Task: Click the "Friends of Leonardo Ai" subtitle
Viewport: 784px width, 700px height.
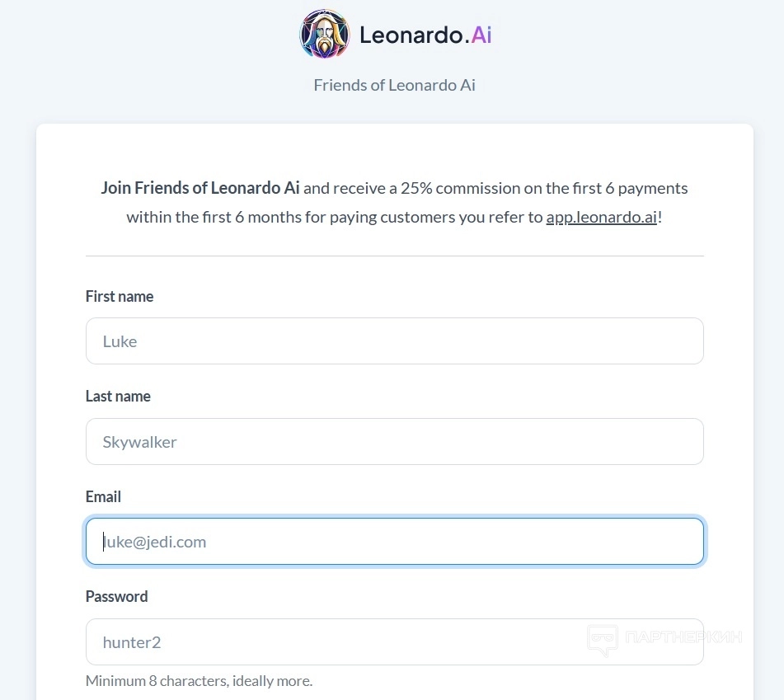Action: click(394, 85)
